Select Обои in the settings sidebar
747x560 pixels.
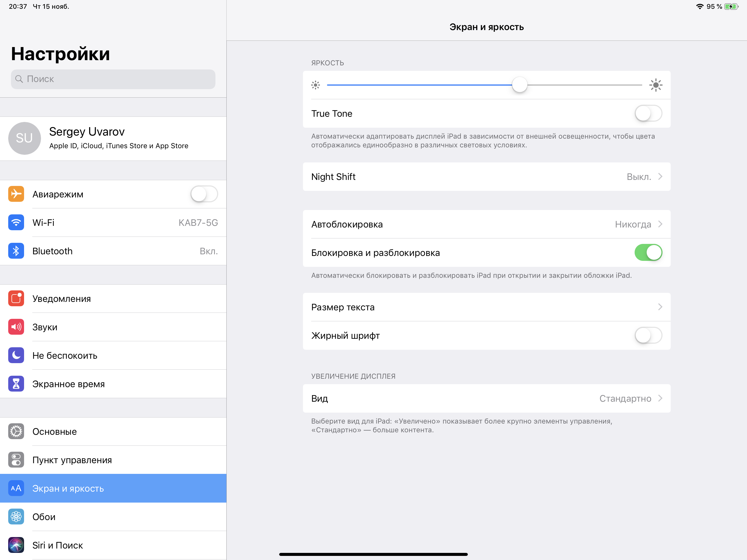pyautogui.click(x=44, y=517)
